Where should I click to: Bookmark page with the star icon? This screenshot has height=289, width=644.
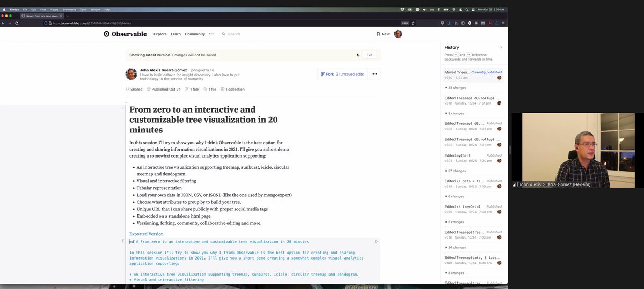pyautogui.click(x=414, y=23)
